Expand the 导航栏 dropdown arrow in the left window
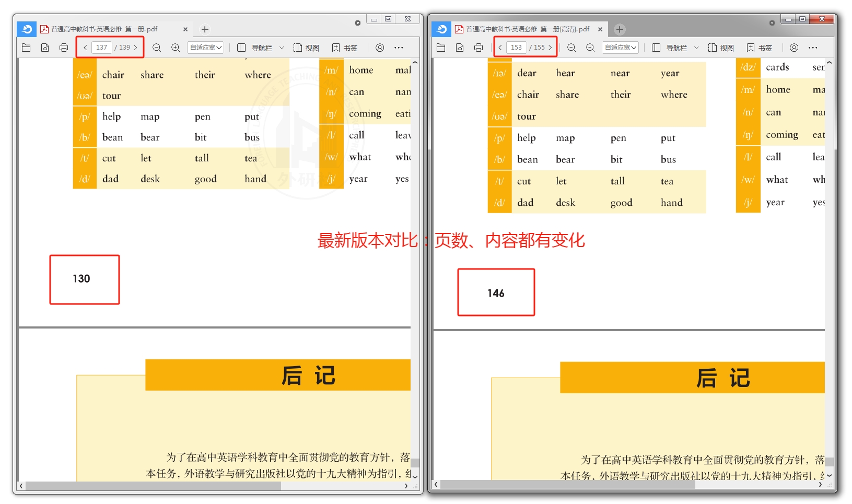The width and height of the screenshot is (852, 504). click(x=282, y=48)
